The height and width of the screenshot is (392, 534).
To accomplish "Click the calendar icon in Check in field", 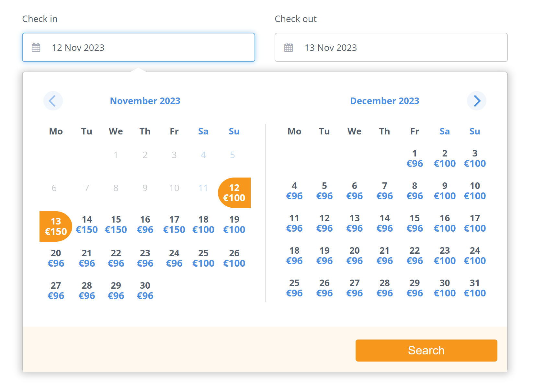I will pyautogui.click(x=36, y=48).
